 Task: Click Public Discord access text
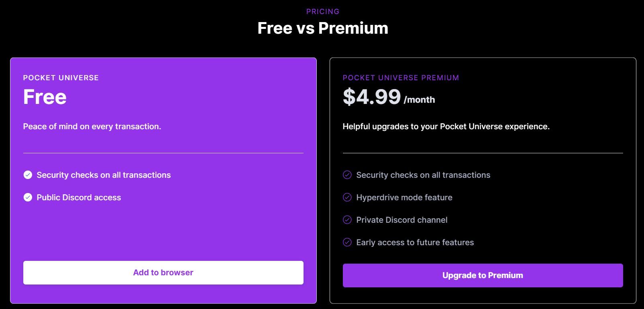click(x=79, y=197)
